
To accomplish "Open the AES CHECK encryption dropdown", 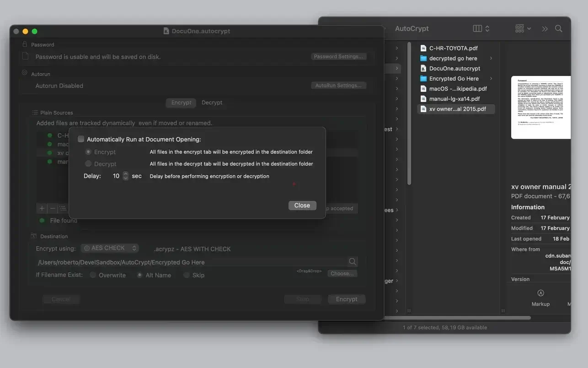I will click(x=110, y=248).
